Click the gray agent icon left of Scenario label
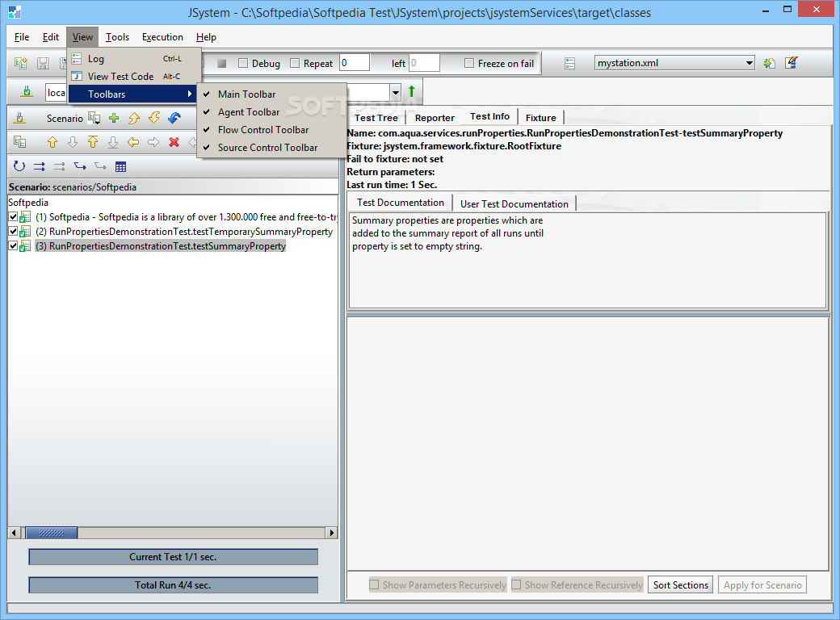Image resolution: width=840 pixels, height=620 pixels. pos(20,118)
